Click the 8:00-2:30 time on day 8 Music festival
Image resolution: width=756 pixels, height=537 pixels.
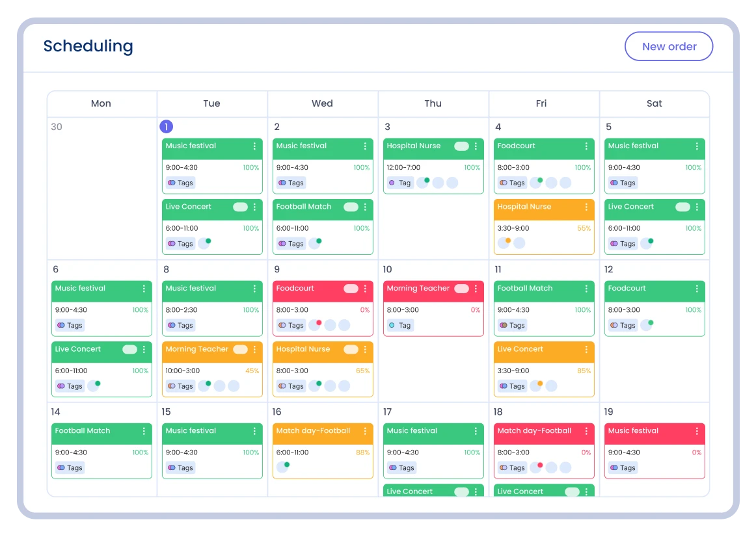click(182, 310)
